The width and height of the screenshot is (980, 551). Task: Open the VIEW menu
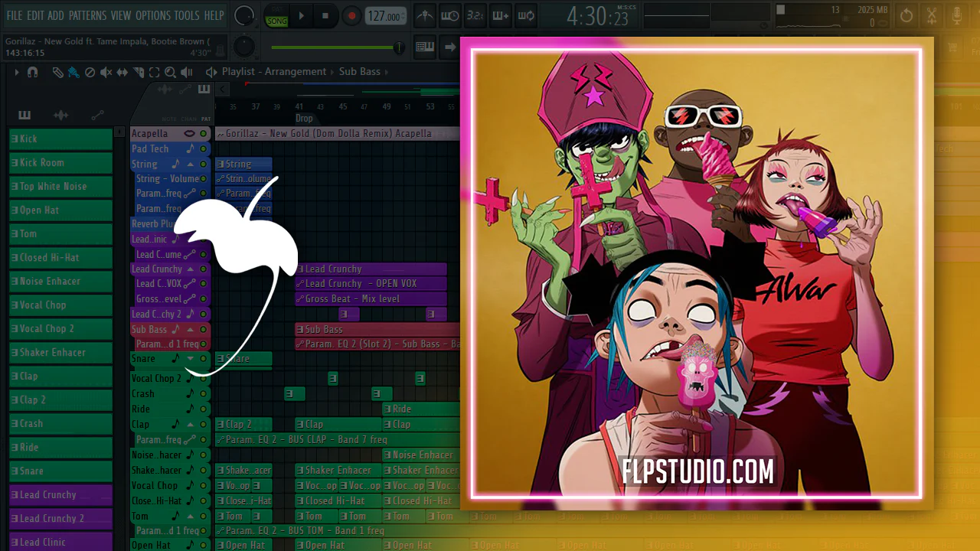coord(121,15)
